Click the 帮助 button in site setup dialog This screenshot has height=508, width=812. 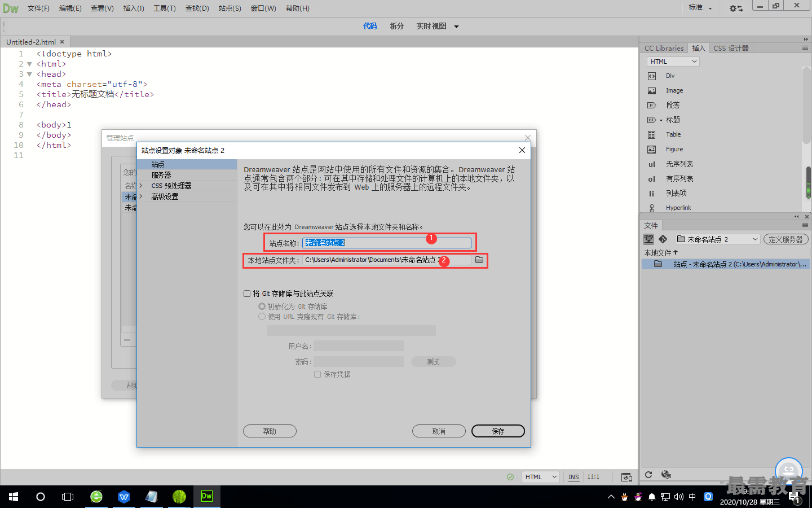point(270,431)
